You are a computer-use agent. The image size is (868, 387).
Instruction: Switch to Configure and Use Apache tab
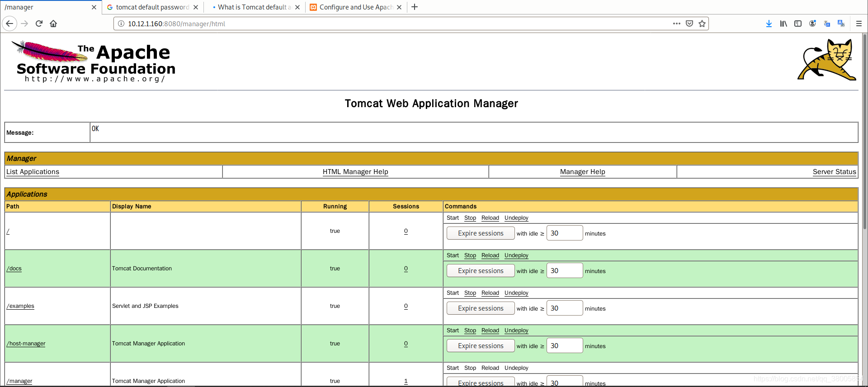(x=356, y=7)
